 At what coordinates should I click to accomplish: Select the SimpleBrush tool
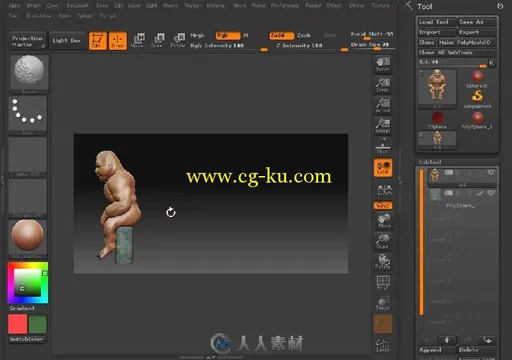coord(477,99)
